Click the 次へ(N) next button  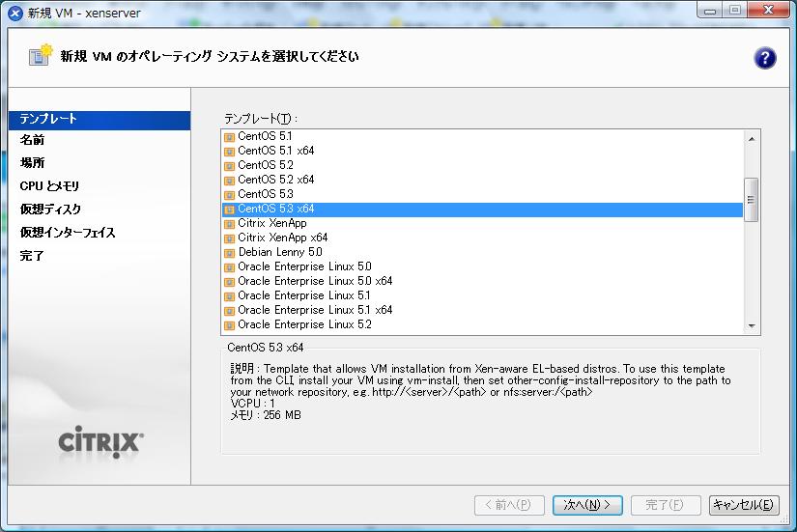tap(587, 505)
